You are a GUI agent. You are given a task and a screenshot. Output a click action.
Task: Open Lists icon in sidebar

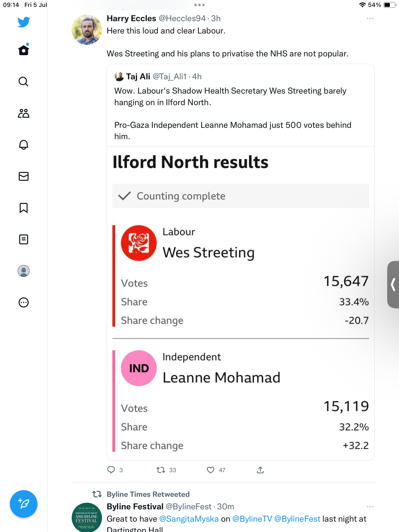[x=24, y=239]
